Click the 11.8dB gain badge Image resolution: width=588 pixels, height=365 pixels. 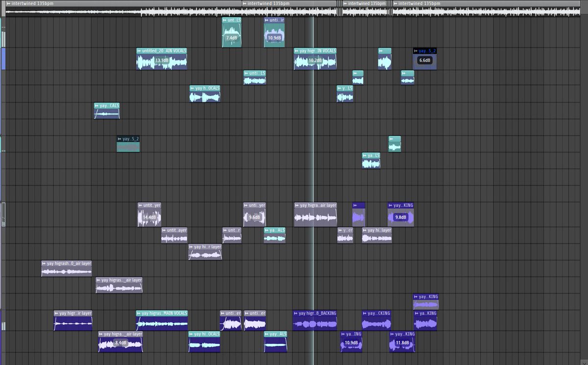pos(402,342)
